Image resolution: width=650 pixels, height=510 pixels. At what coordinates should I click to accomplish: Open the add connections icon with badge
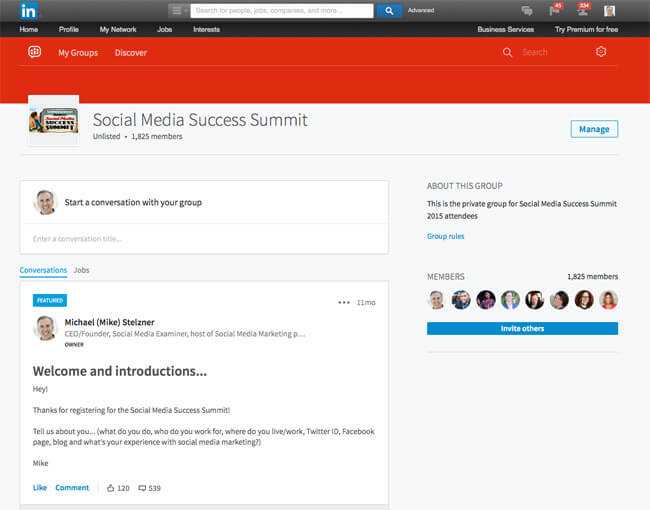(583, 10)
